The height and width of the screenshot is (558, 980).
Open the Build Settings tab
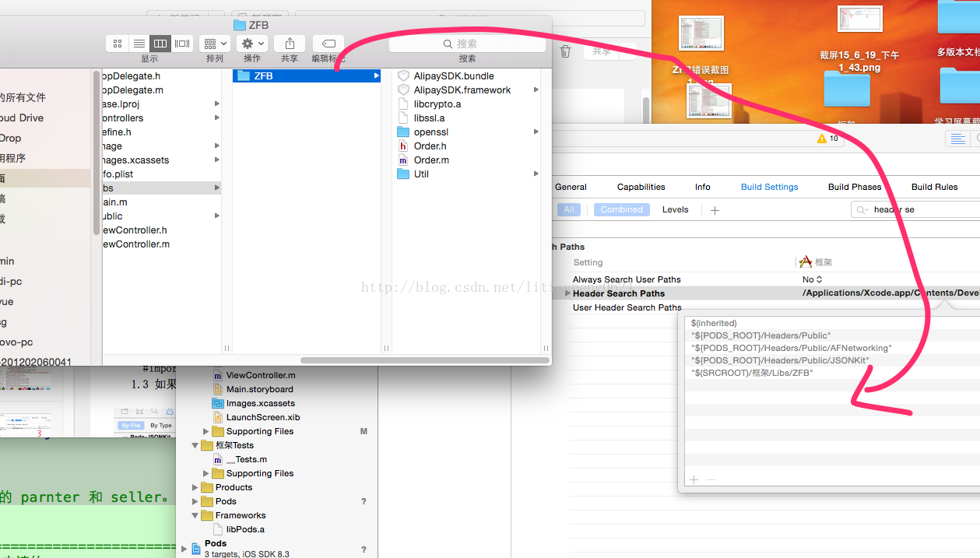coord(769,187)
